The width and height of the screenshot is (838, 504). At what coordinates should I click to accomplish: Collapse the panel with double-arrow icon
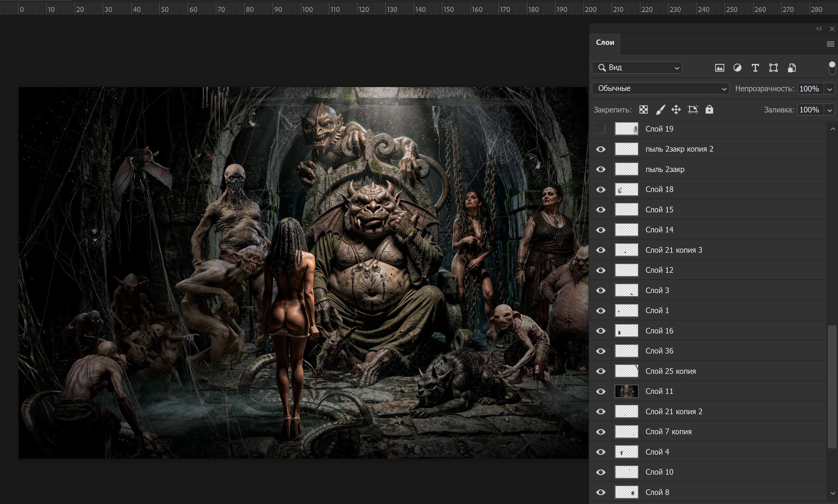coord(819,28)
